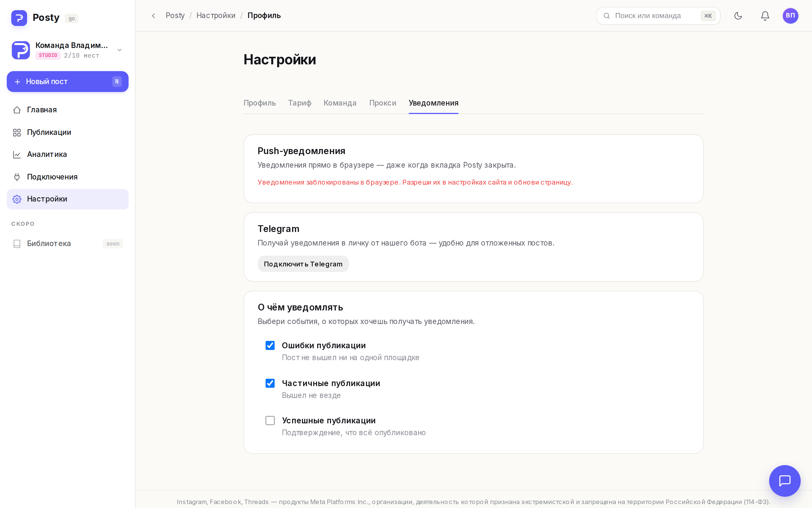Click the soon badge by Библиотека
Viewport: 812px width, 508px height.
click(113, 244)
